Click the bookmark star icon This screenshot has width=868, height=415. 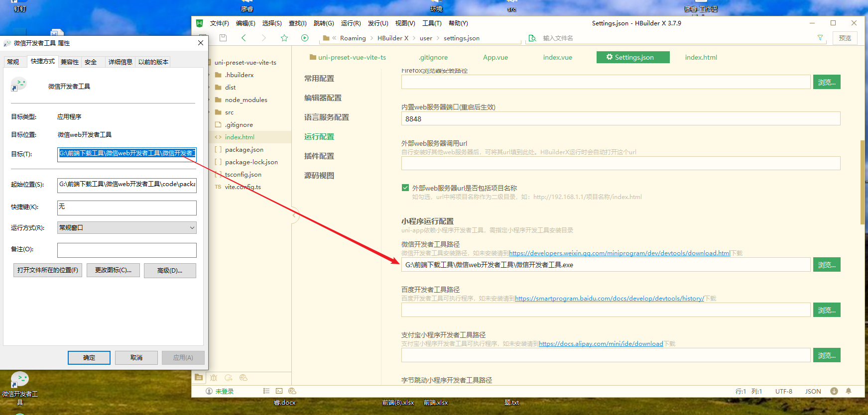click(284, 38)
